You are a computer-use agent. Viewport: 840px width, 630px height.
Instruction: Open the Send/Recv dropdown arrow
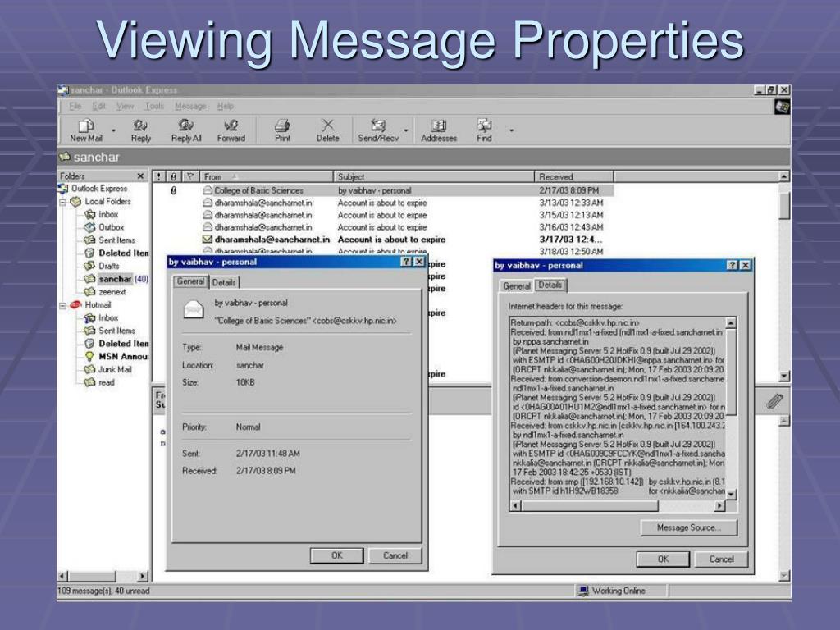pyautogui.click(x=406, y=130)
